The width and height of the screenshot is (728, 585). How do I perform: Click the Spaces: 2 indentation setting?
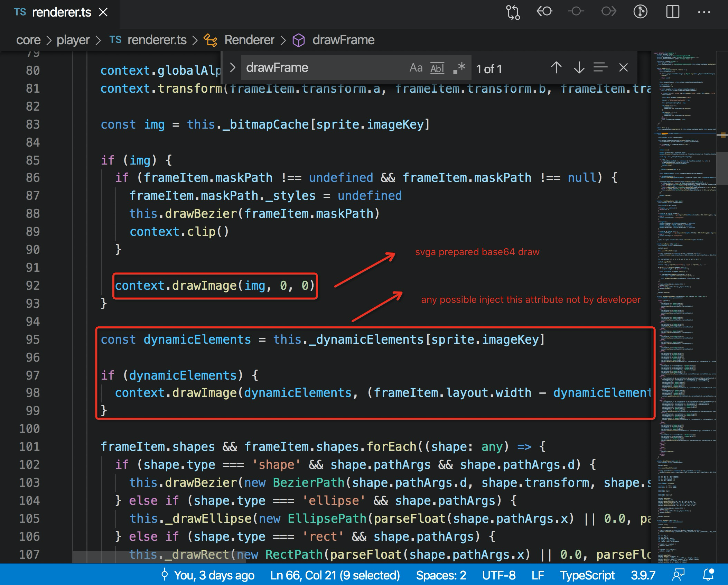pos(441,575)
